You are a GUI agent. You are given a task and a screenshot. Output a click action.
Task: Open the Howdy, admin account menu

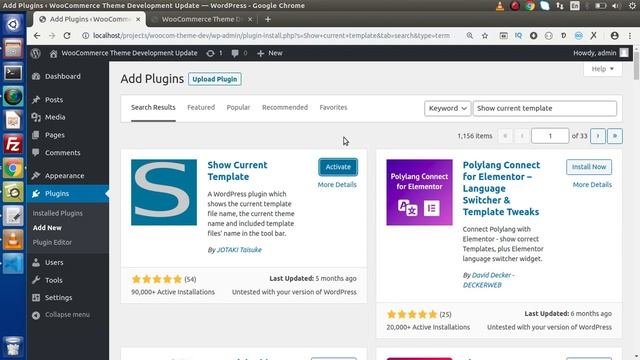(x=600, y=53)
